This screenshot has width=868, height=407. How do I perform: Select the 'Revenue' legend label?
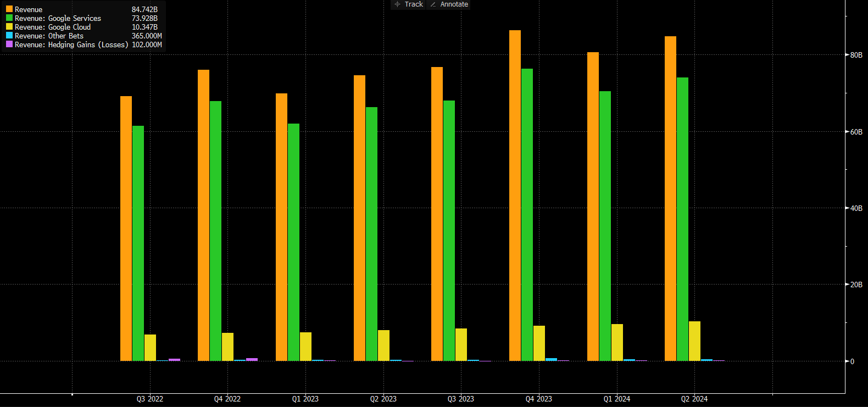coord(29,9)
